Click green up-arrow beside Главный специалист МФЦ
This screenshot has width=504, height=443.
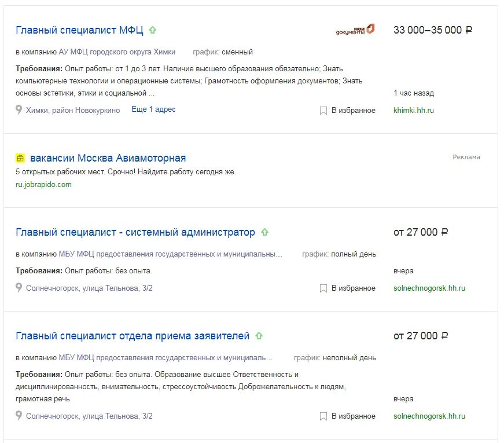[x=153, y=30]
